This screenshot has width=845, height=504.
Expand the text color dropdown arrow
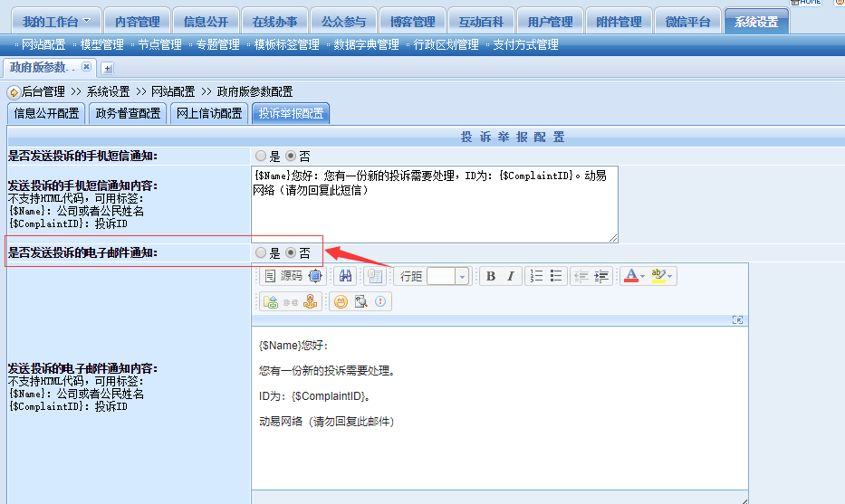[x=642, y=276]
